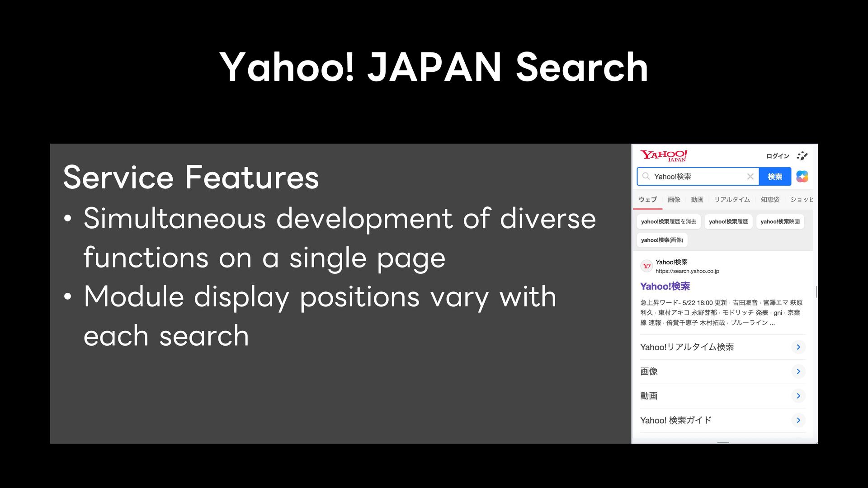This screenshot has width=868, height=488.
Task: Switch to the 画像 tab
Action: tap(674, 199)
